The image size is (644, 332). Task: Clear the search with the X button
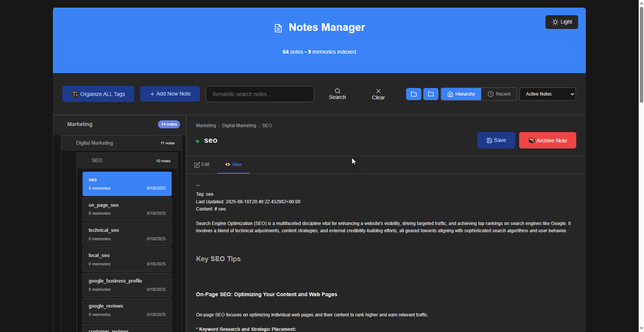click(x=378, y=94)
